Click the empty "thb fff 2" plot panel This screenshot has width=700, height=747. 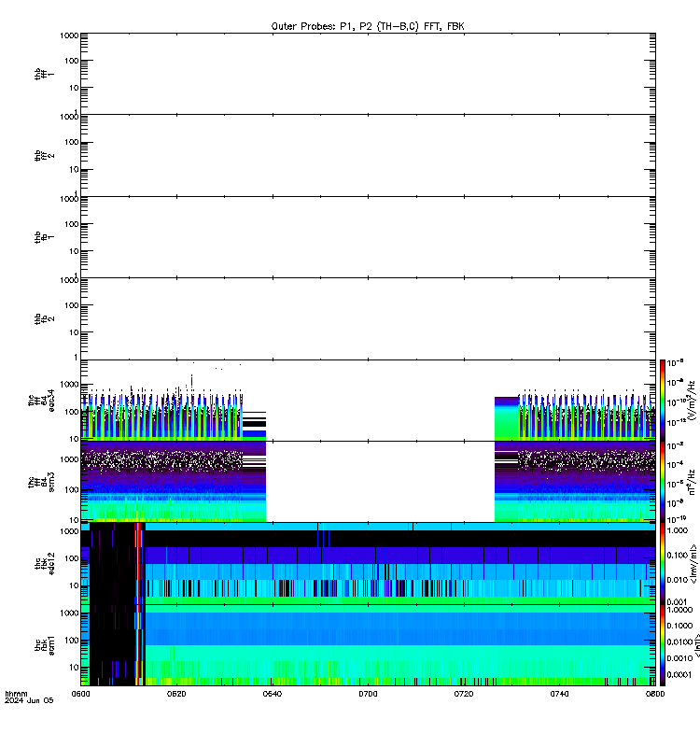368,155
